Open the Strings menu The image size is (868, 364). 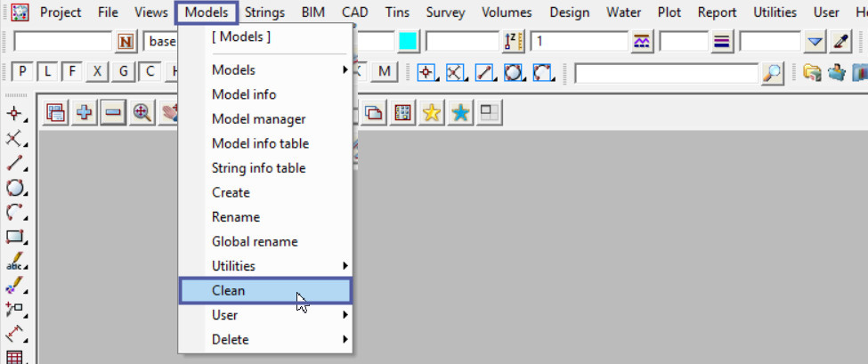coord(266,12)
